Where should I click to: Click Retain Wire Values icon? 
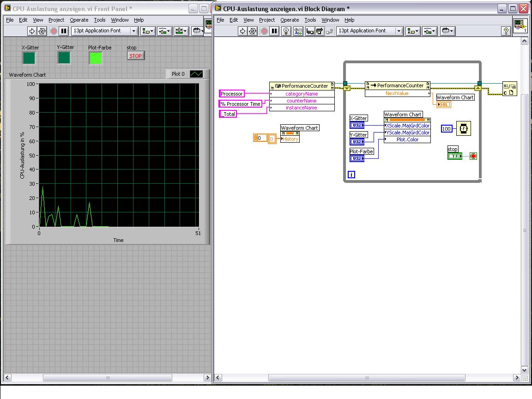[x=298, y=31]
